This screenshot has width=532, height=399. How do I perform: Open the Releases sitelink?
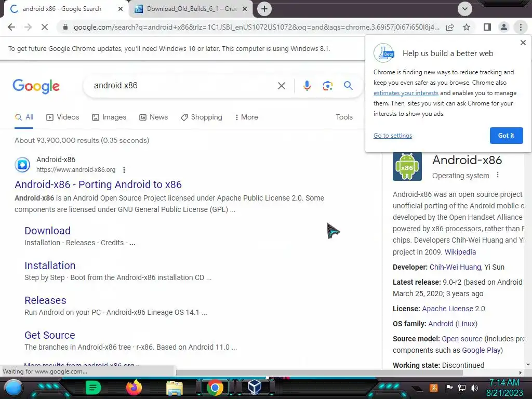click(x=45, y=300)
